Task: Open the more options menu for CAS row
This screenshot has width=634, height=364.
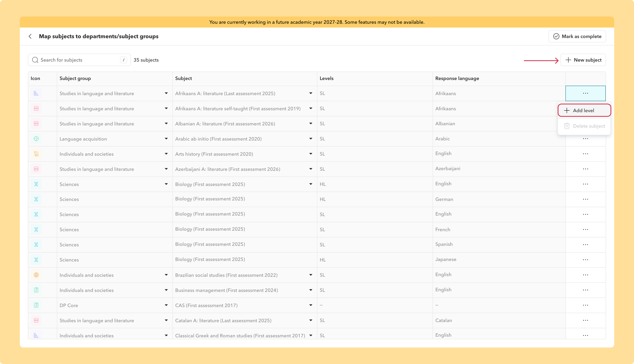Action: [x=586, y=305]
